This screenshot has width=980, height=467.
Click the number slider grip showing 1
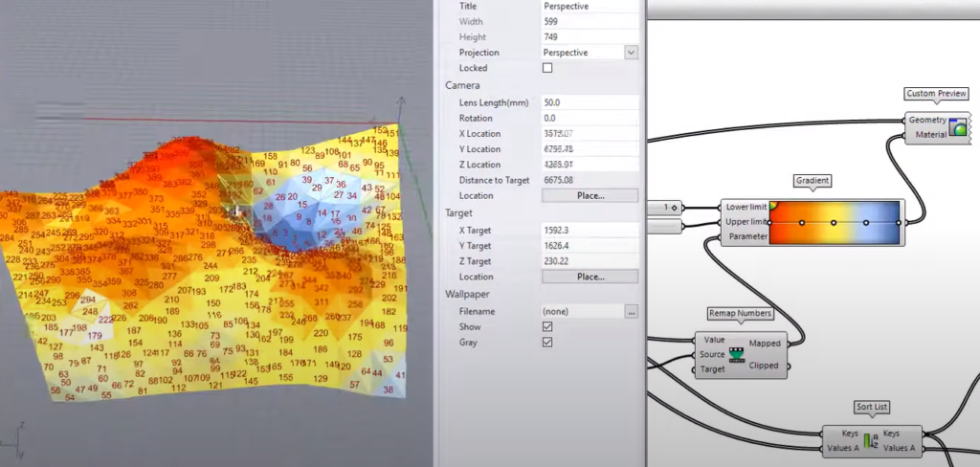pos(673,207)
